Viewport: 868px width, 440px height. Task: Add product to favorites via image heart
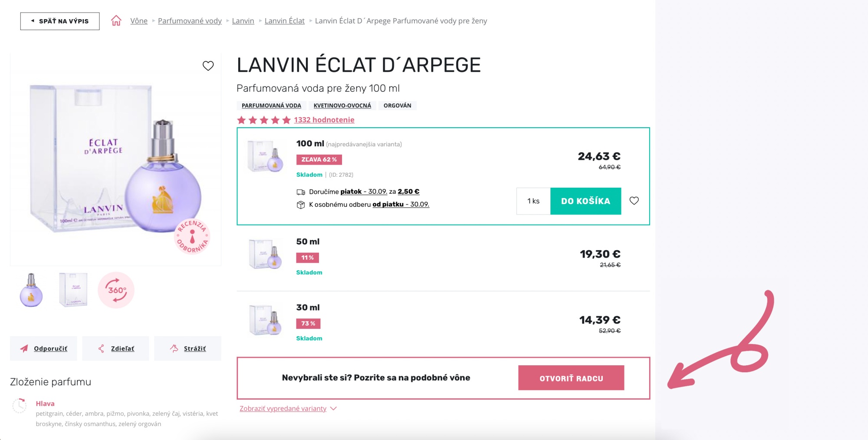[208, 66]
